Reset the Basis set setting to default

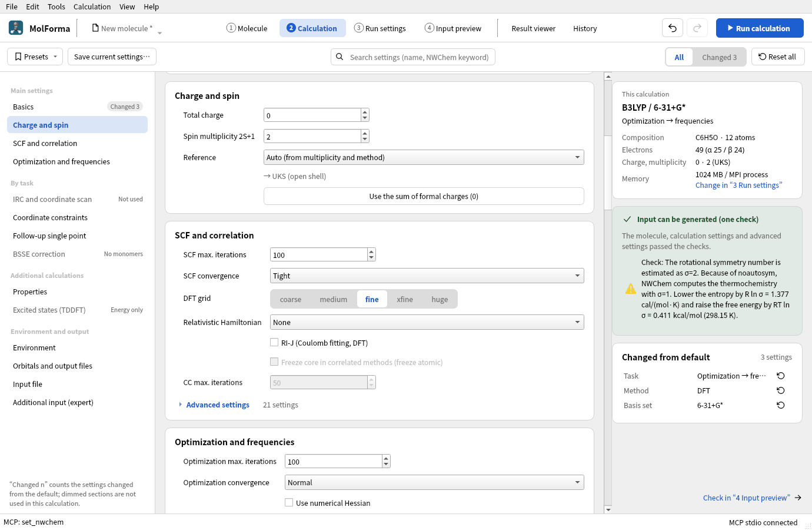tap(781, 405)
